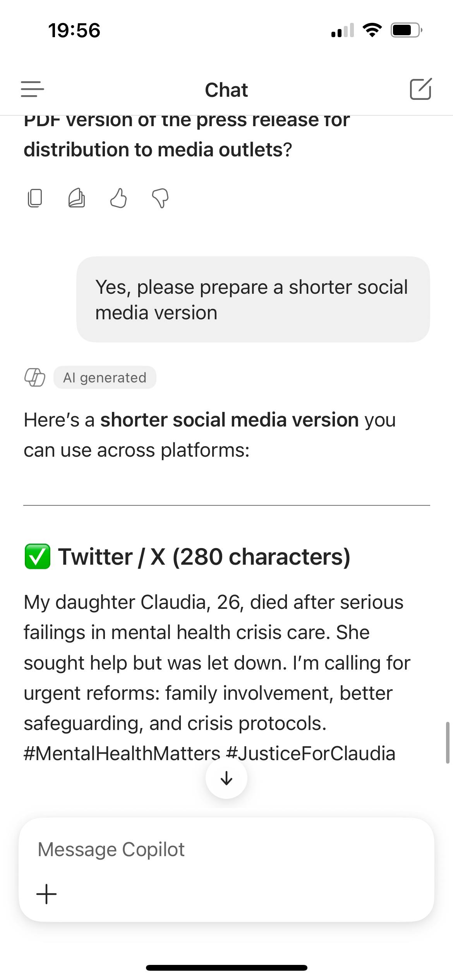Tap the #MentalHealthMatters hashtag
Screen dimensions: 453x980
(122, 754)
